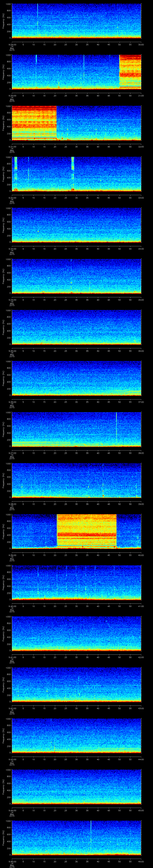Open the spectrogram panel starting at 9:43:00
This screenshot has height=868, width=153.
77,736
